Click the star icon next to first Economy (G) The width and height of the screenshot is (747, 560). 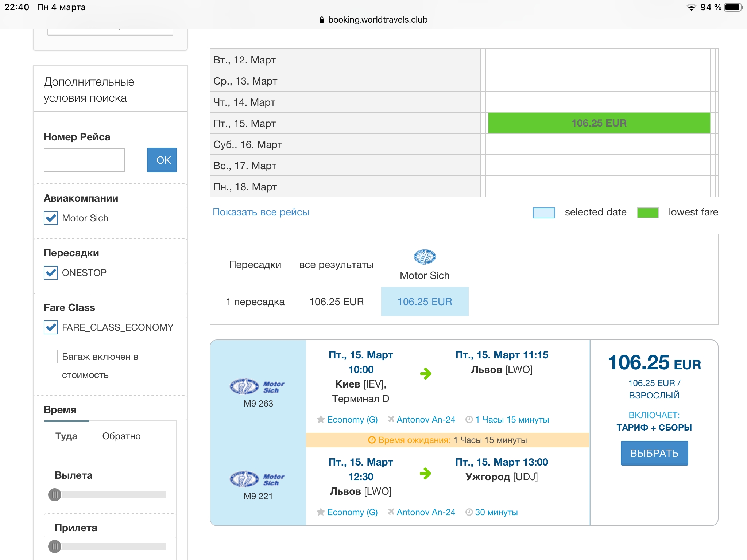pos(321,419)
